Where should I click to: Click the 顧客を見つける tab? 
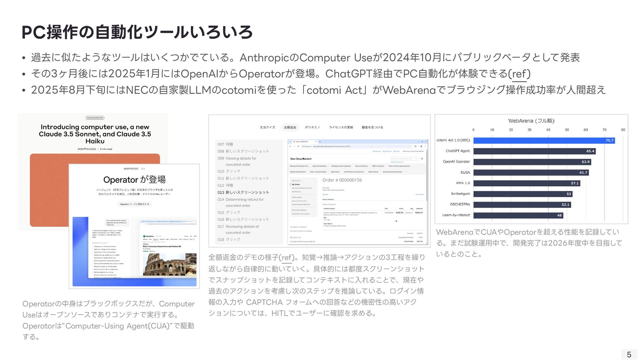372,127
